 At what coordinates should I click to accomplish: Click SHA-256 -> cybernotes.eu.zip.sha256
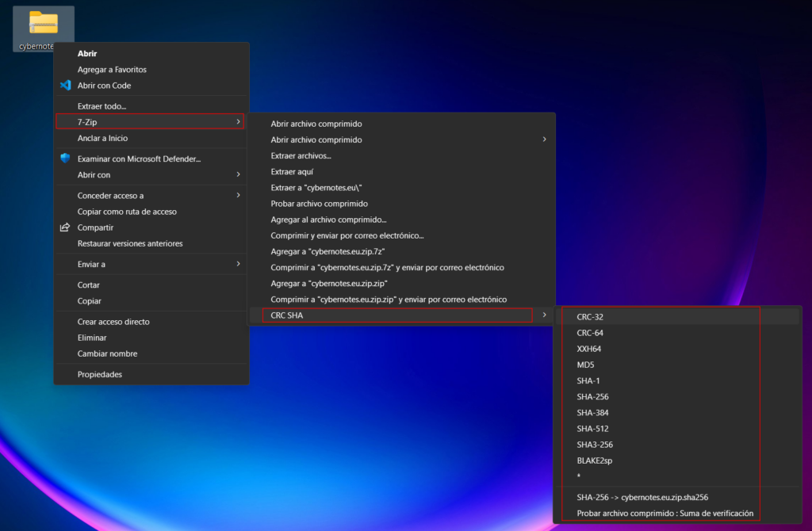(x=642, y=497)
